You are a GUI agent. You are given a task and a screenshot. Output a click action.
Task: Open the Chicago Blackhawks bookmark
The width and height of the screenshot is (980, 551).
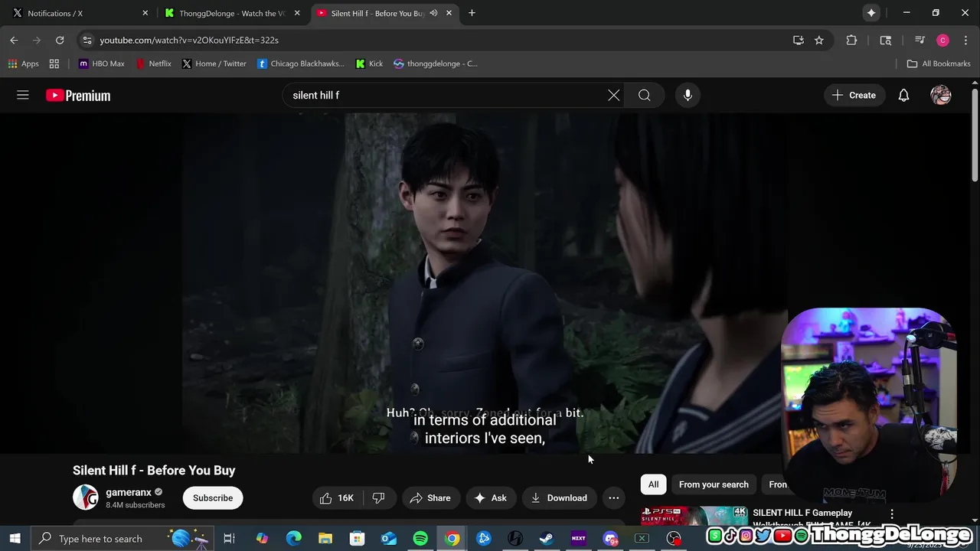point(301,64)
